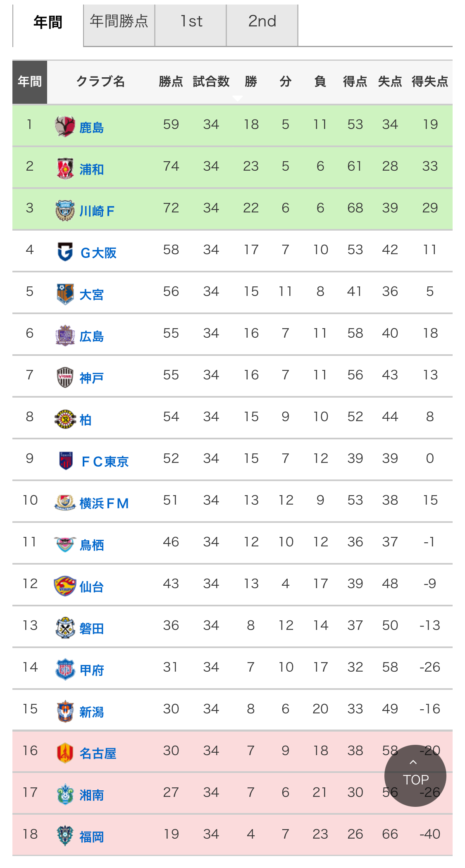
Task: Sort by 勝 wins column header
Action: 250,81
